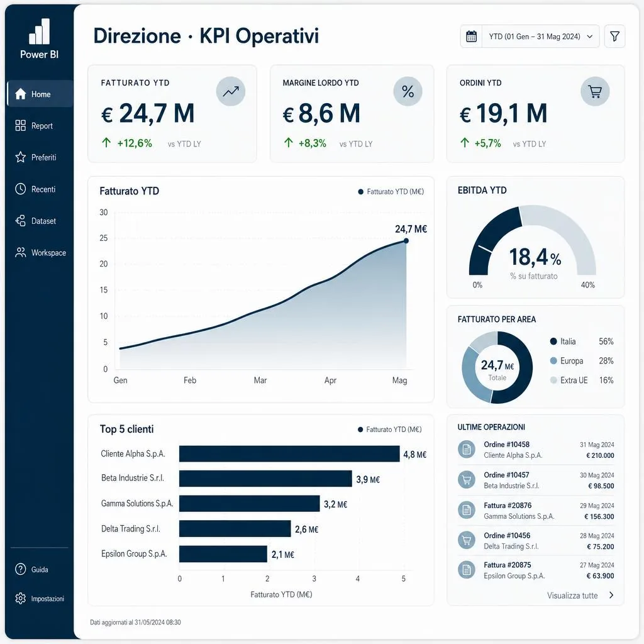Image resolution: width=644 pixels, height=644 pixels.
Task: Select the € 19,1 M ordini value
Action: click(x=504, y=114)
